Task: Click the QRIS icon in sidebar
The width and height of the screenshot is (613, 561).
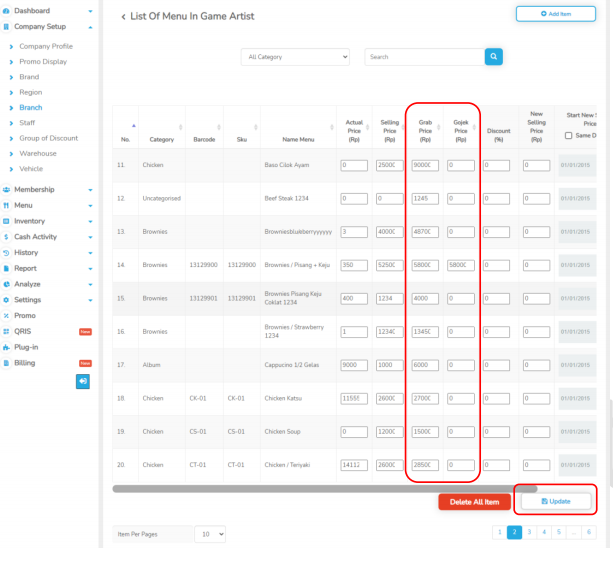Action: pyautogui.click(x=6, y=331)
